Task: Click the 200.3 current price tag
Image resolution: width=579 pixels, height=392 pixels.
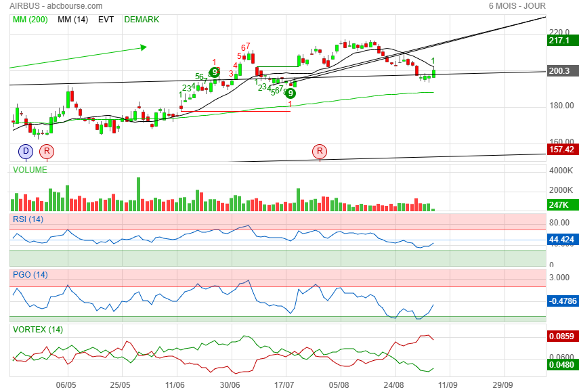Action: [x=562, y=71]
